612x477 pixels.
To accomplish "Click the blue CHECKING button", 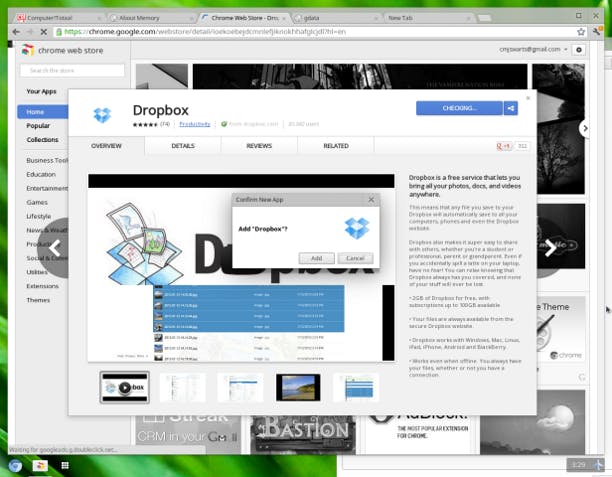I will coord(459,108).
